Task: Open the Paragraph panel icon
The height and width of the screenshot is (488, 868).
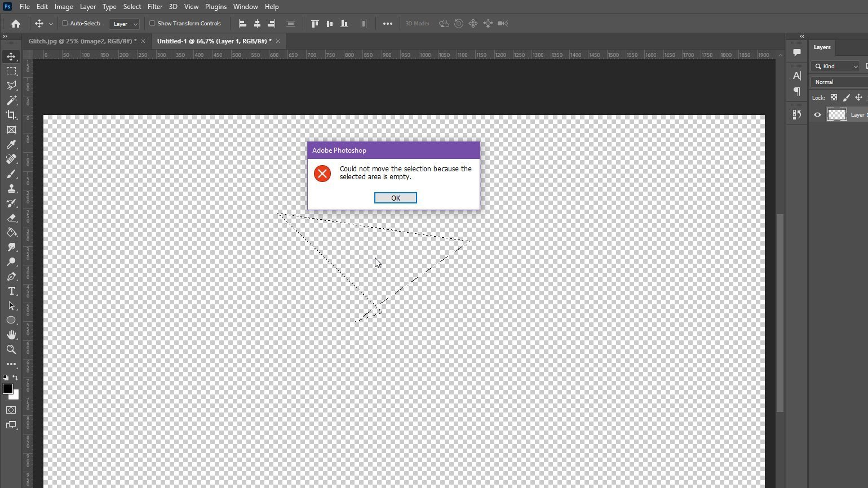Action: click(797, 91)
